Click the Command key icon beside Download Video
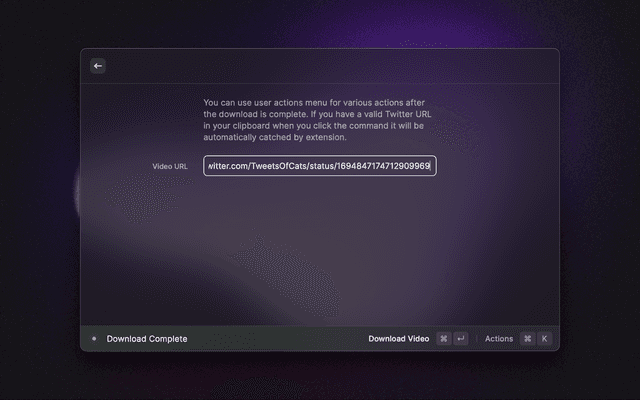Image resolution: width=640 pixels, height=400 pixels. pyautogui.click(x=443, y=339)
